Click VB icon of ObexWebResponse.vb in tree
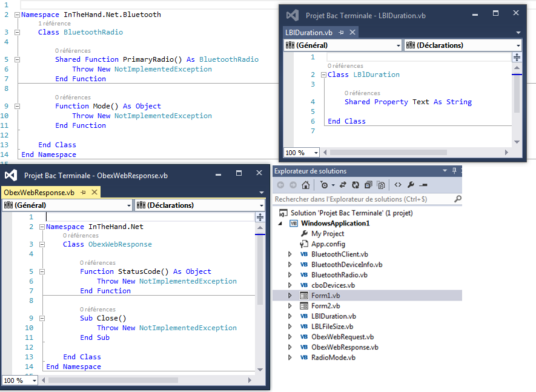The height and width of the screenshot is (392, 536). click(304, 347)
